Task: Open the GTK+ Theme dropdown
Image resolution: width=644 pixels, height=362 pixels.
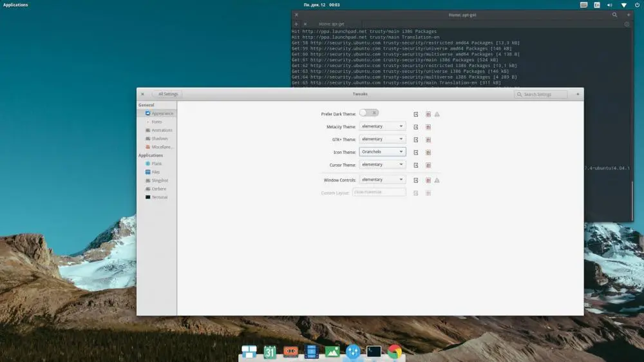Action: pos(383,139)
